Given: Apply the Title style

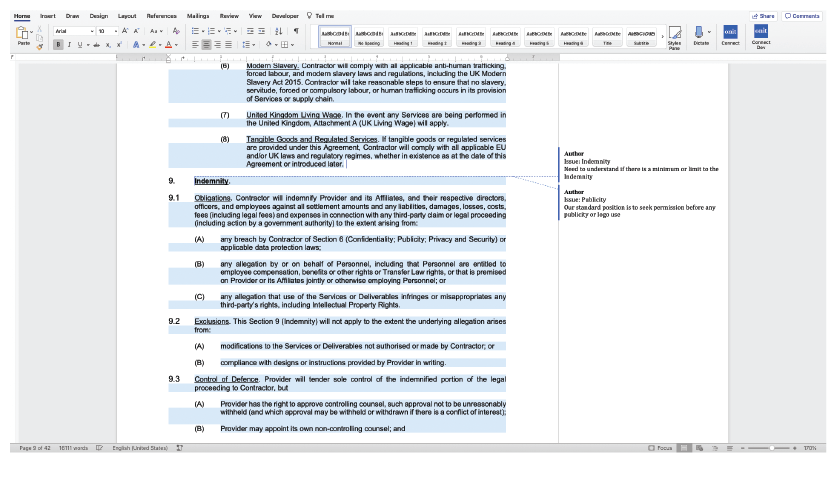Looking at the screenshot, I should (608, 36).
